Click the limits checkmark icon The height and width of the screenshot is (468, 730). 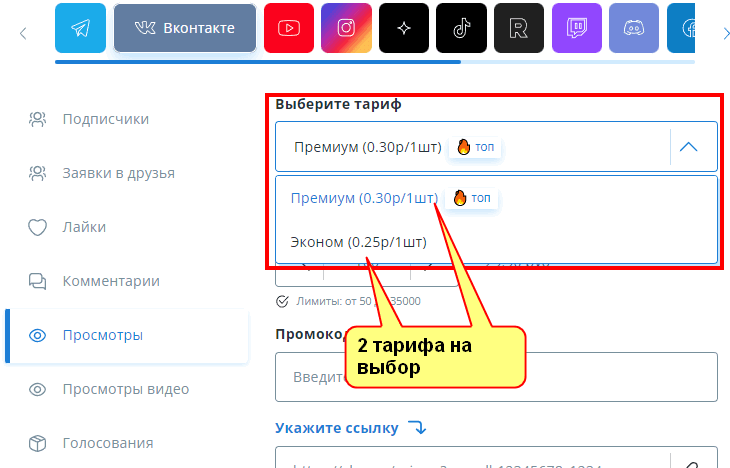[282, 301]
